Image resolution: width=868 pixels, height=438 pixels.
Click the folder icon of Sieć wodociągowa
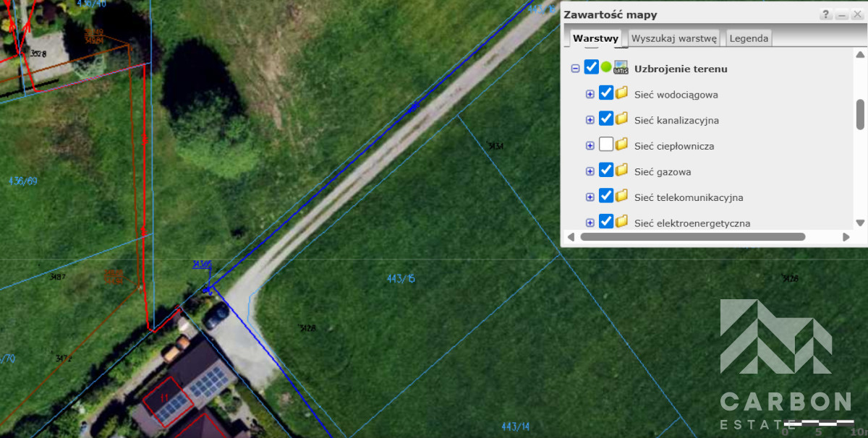pos(621,93)
